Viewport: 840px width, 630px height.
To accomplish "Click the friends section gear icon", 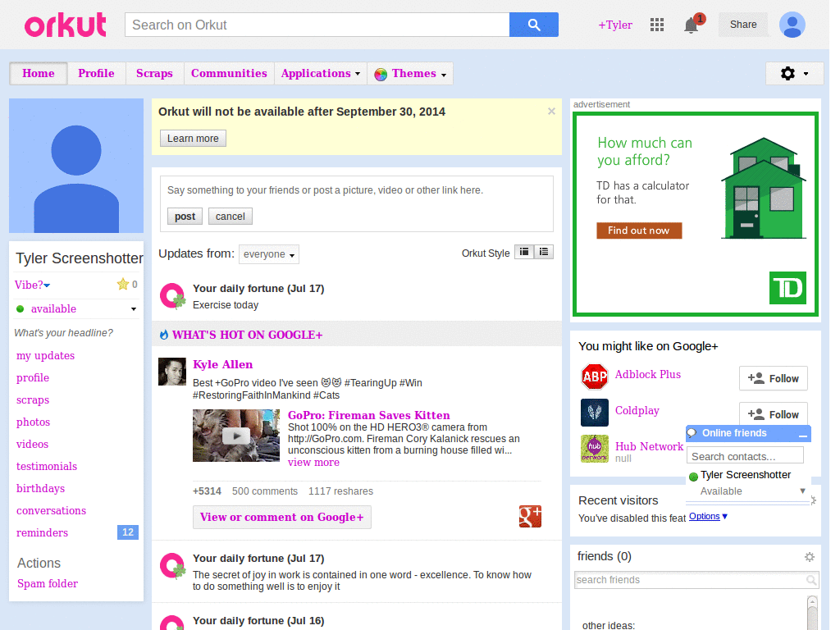I will click(x=810, y=557).
